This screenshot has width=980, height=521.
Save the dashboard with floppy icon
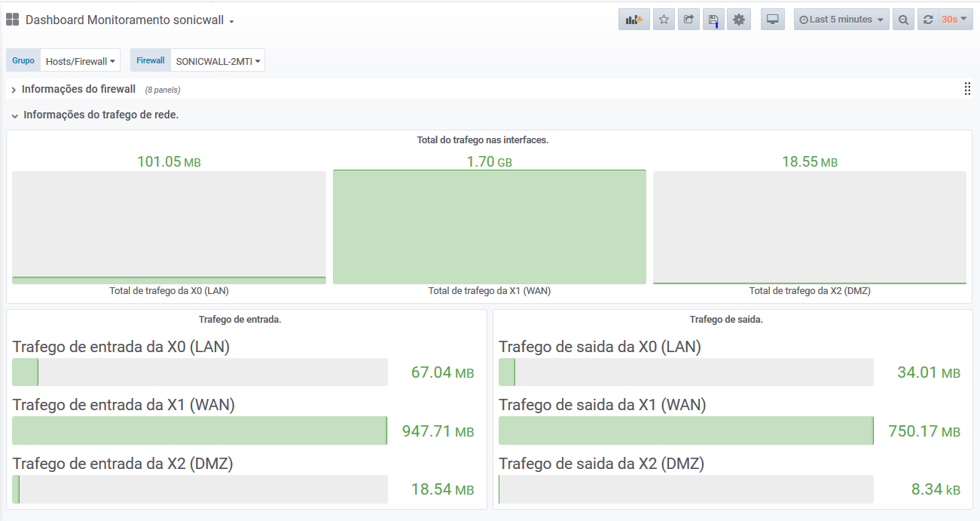coord(713,20)
